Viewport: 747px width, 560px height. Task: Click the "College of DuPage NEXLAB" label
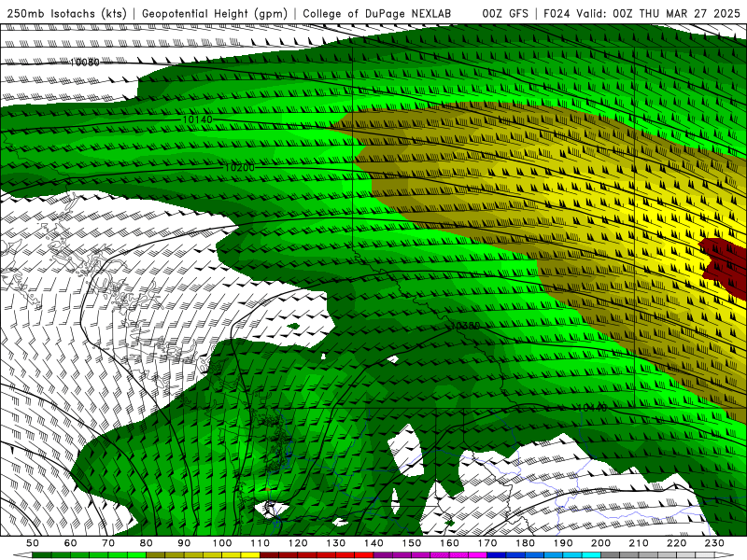[x=377, y=14]
